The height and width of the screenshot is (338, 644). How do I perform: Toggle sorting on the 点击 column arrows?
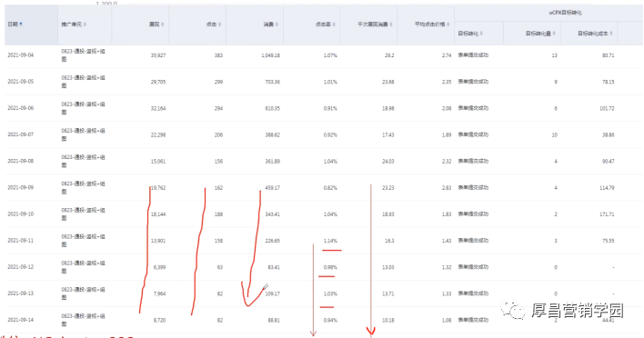coord(220,25)
